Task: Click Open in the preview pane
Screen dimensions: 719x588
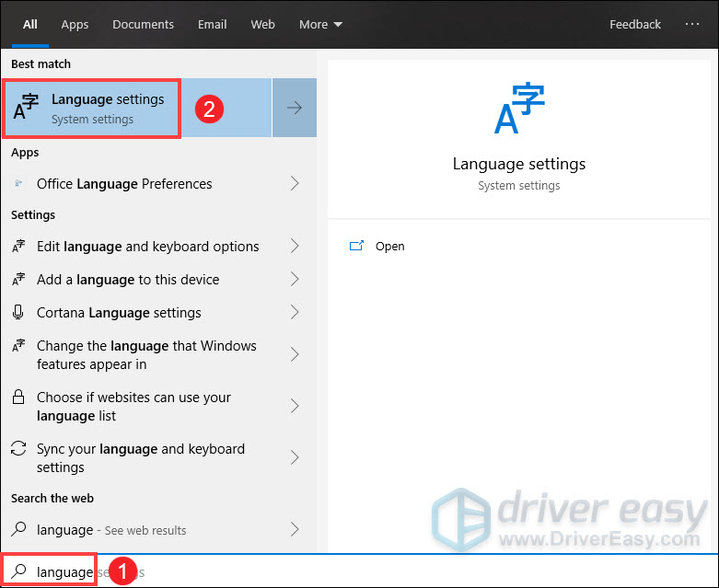Action: pyautogui.click(x=389, y=247)
